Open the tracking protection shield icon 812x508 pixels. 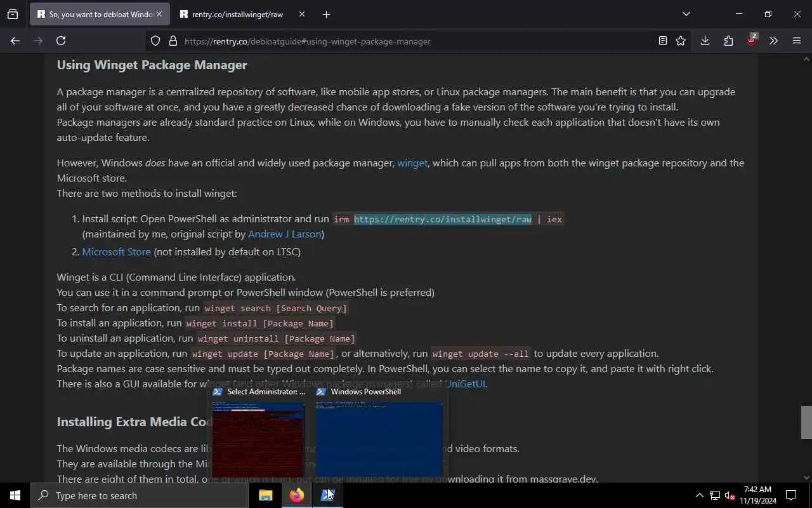pyautogui.click(x=155, y=41)
